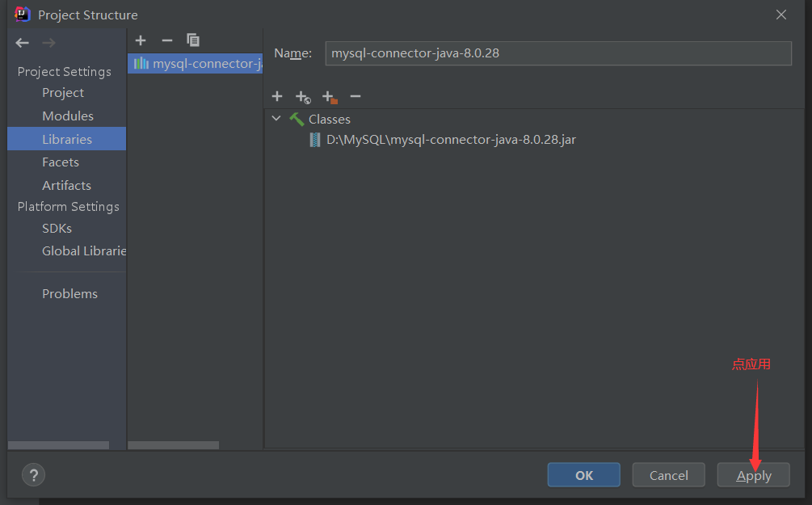Add a library from Maven using the plus-globe icon

tap(303, 96)
